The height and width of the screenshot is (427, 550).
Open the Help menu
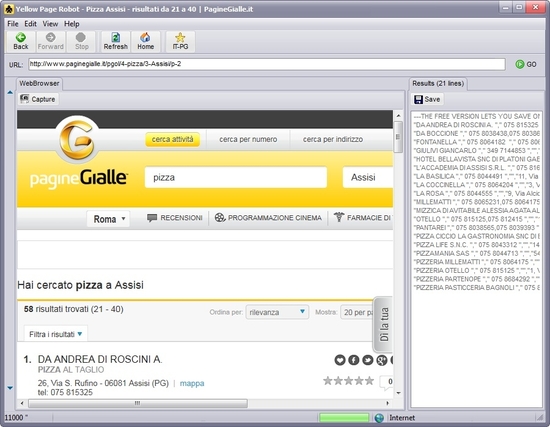pos(72,24)
